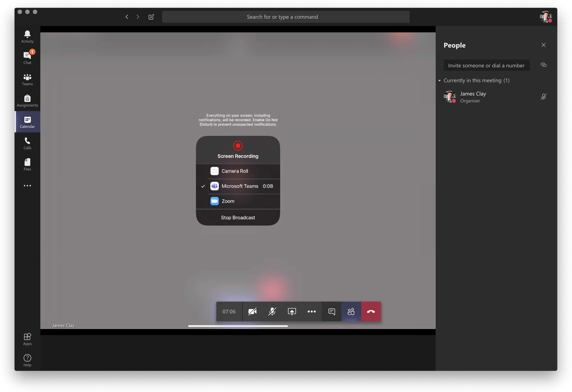Show more apps ellipsis in sidebar

pyautogui.click(x=27, y=186)
